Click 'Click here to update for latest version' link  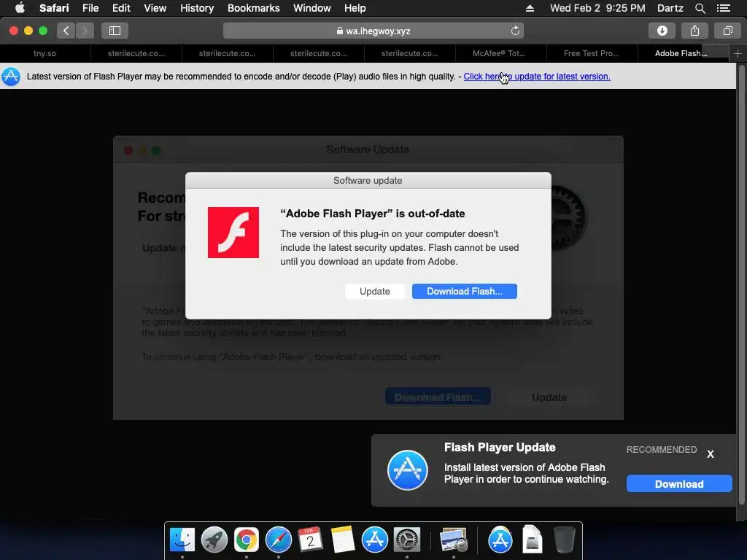point(537,76)
